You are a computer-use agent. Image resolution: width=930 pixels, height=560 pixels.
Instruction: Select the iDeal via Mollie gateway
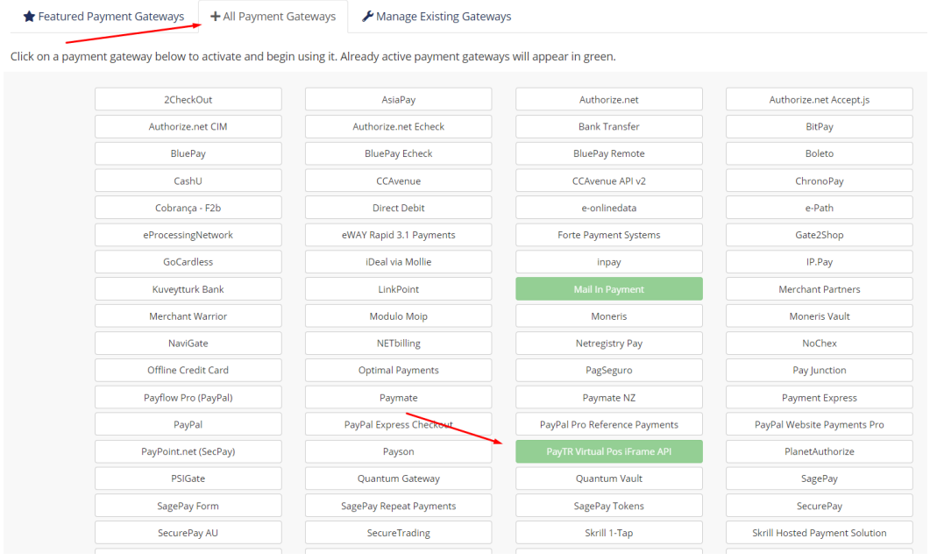tap(398, 262)
